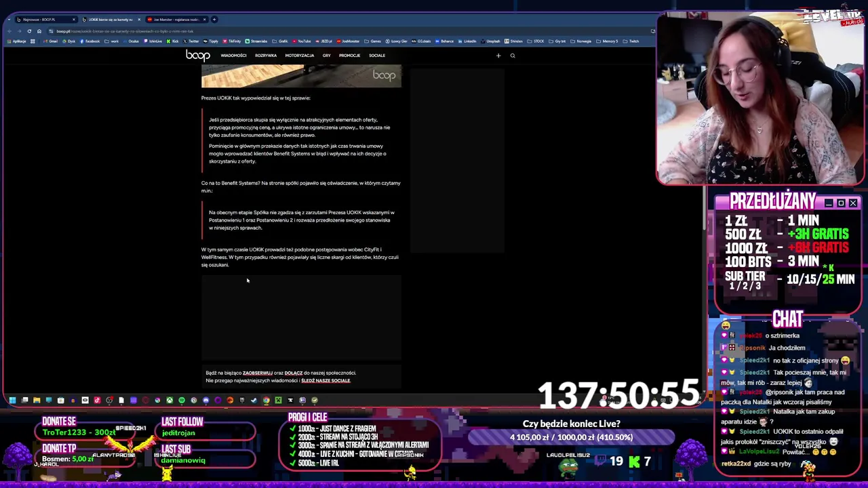The height and width of the screenshot is (488, 868).
Task: Open Spotify from the taskbar
Action: [182, 400]
